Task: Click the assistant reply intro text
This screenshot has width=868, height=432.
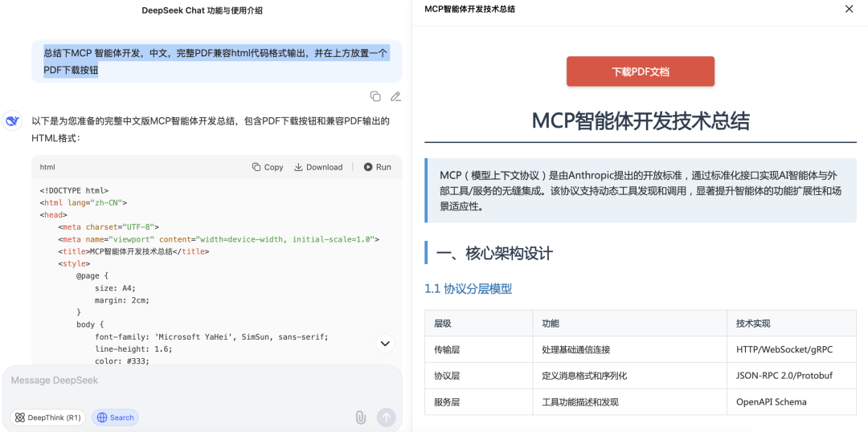Action: (211, 129)
